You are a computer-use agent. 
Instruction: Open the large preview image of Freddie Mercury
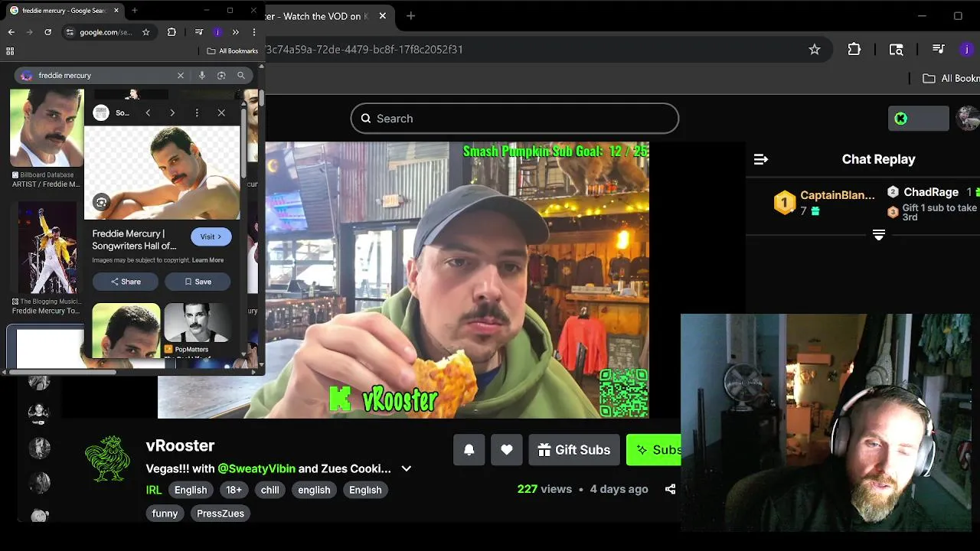[162, 172]
